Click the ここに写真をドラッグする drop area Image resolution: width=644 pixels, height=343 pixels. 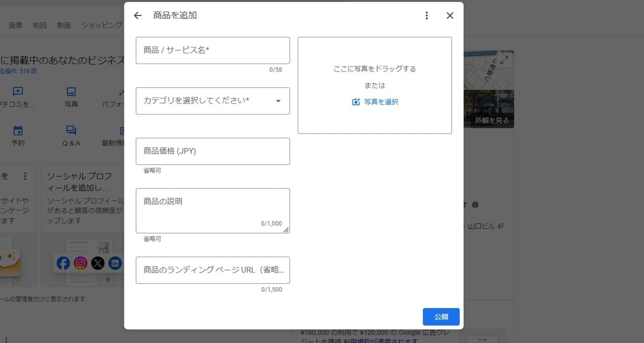click(374, 85)
